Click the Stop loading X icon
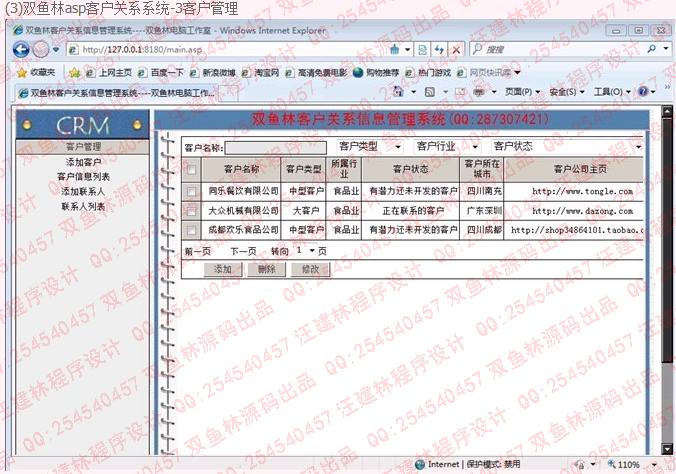The image size is (676, 474). (x=456, y=50)
